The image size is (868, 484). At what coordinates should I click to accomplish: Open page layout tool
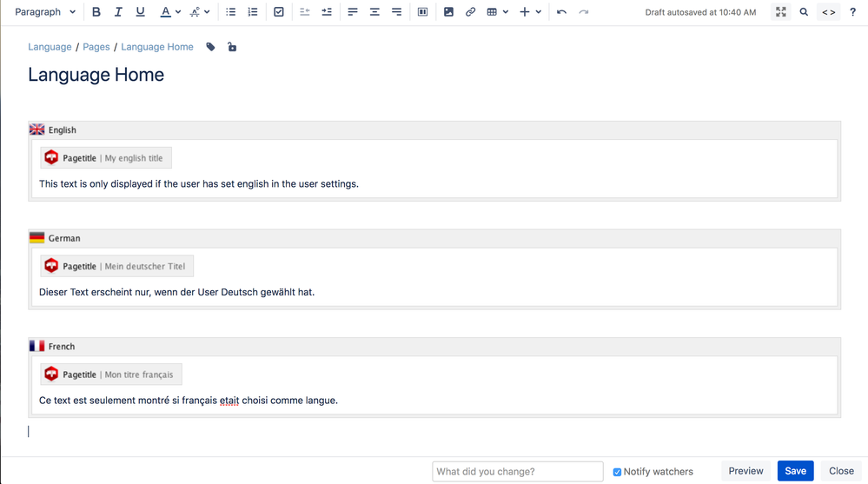coord(422,11)
